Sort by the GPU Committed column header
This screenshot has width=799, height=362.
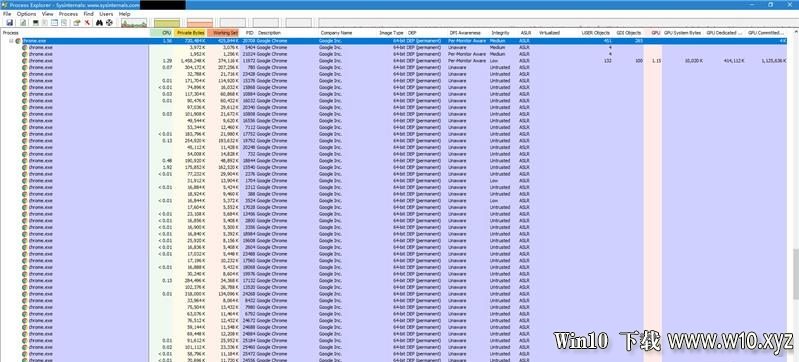766,33
